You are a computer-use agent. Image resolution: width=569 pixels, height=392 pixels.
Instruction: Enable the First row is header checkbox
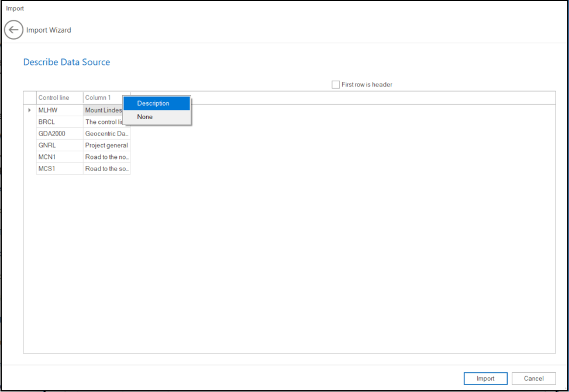336,85
